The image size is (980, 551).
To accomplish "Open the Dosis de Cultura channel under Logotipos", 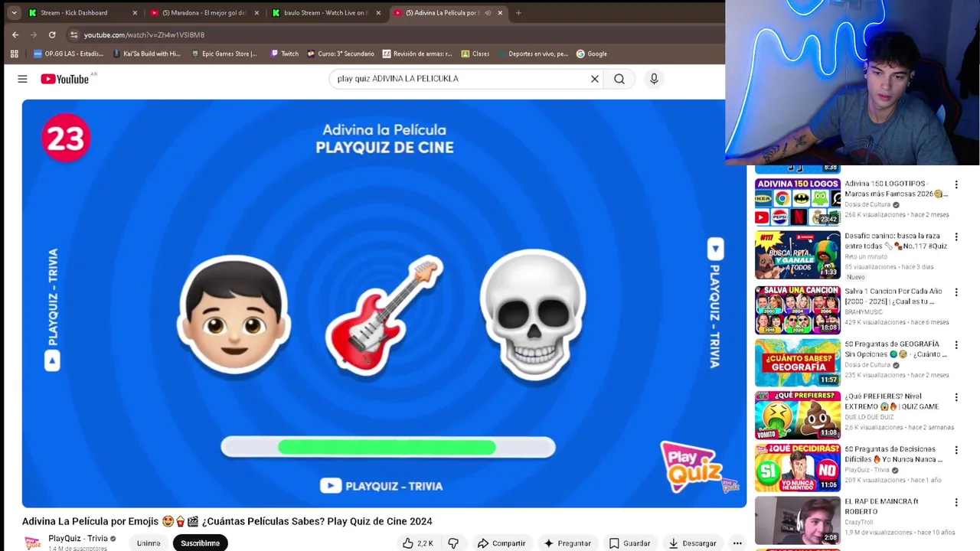I will point(867,204).
